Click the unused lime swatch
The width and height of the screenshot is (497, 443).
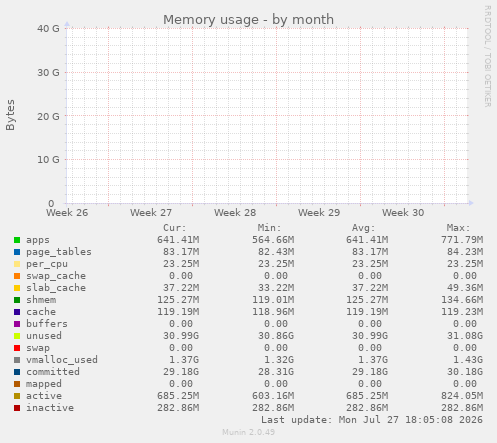pyautogui.click(x=17, y=336)
